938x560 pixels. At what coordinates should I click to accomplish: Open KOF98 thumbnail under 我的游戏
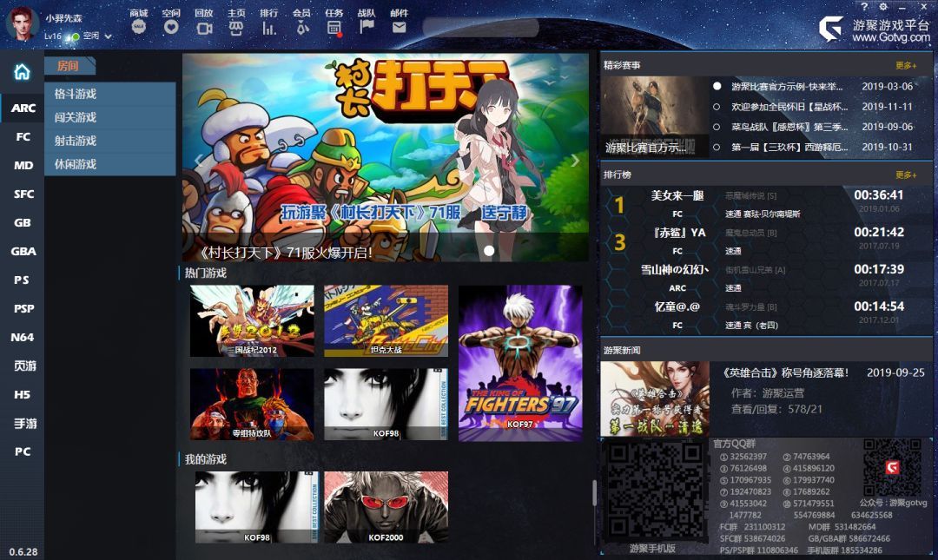[256, 507]
